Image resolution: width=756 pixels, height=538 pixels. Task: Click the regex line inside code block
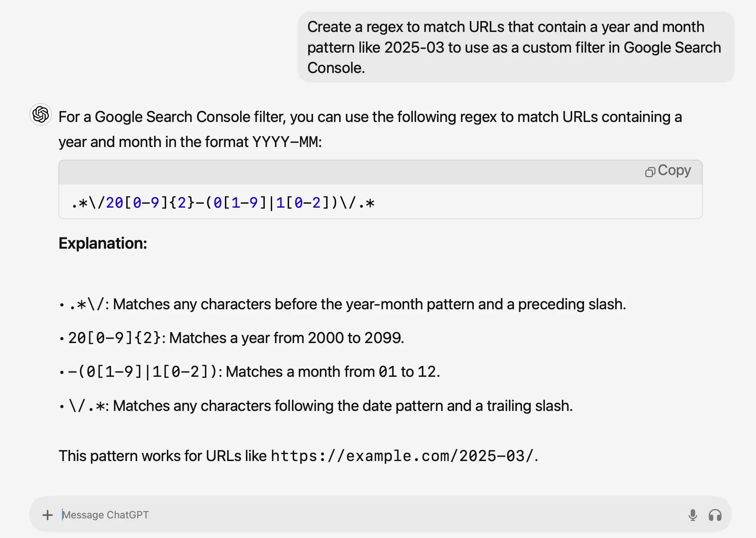click(x=223, y=203)
